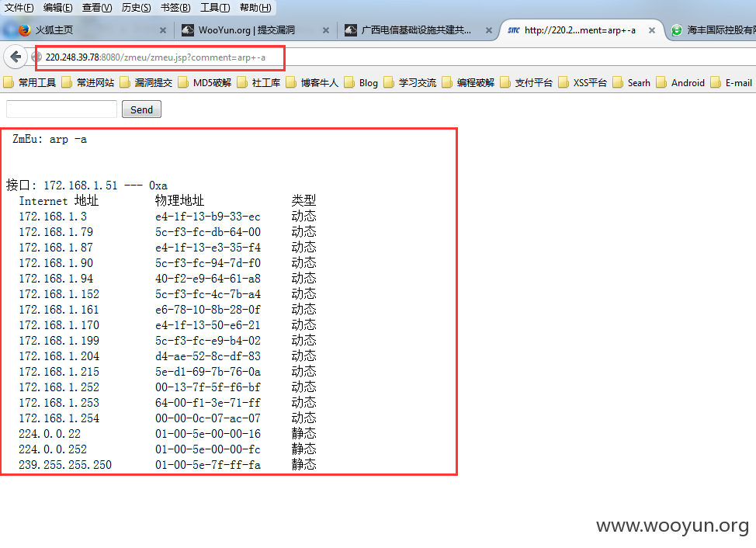Go back with the browser back arrow
Viewport: 756px width, 548px height.
click(16, 57)
